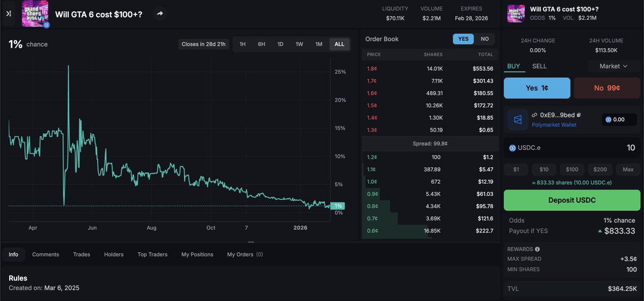Click the 1.7¢ ask row in order book

tap(430, 80)
